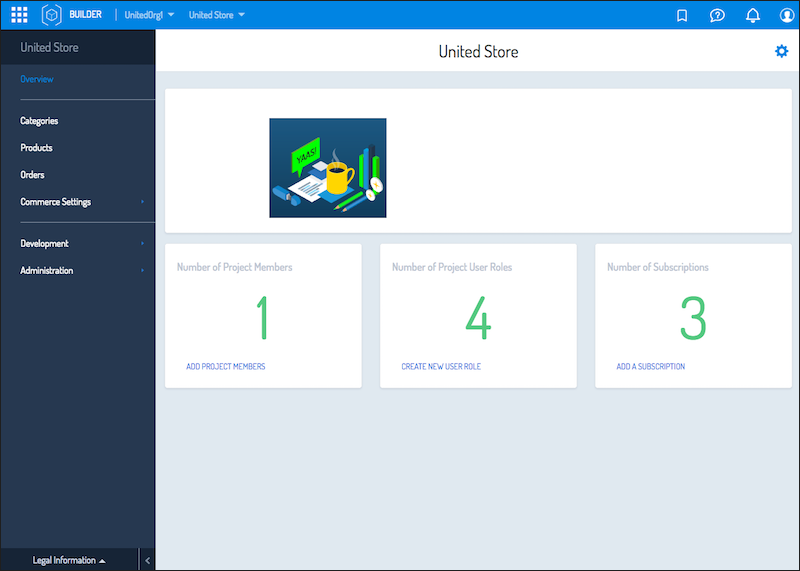This screenshot has height=571, width=800.
Task: Open the United Store project dropdown
Action: coord(216,15)
